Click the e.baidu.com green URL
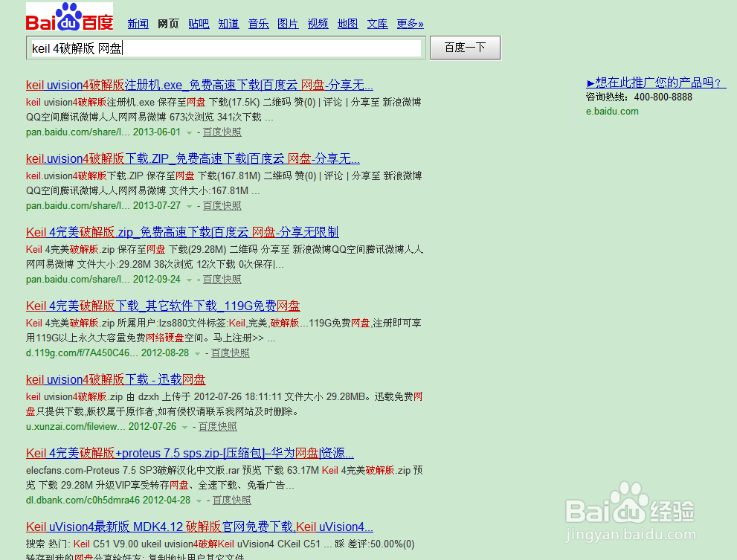737x560 pixels. [612, 112]
